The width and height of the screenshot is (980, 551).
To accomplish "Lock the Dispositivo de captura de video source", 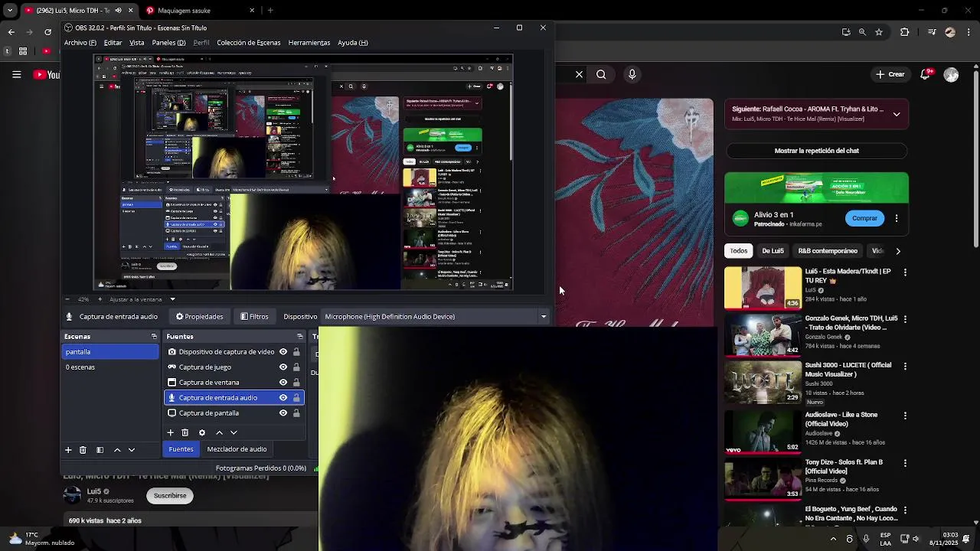I will coord(296,352).
